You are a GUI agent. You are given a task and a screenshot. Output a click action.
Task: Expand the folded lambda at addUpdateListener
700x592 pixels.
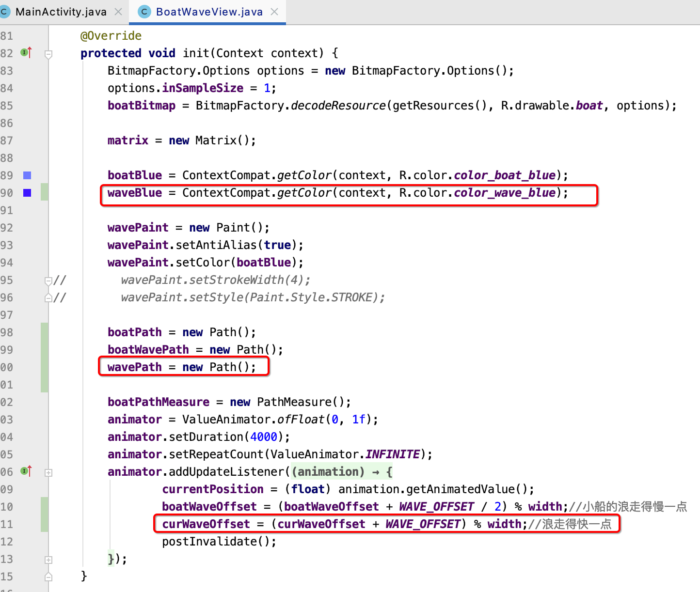pyautogui.click(x=48, y=472)
